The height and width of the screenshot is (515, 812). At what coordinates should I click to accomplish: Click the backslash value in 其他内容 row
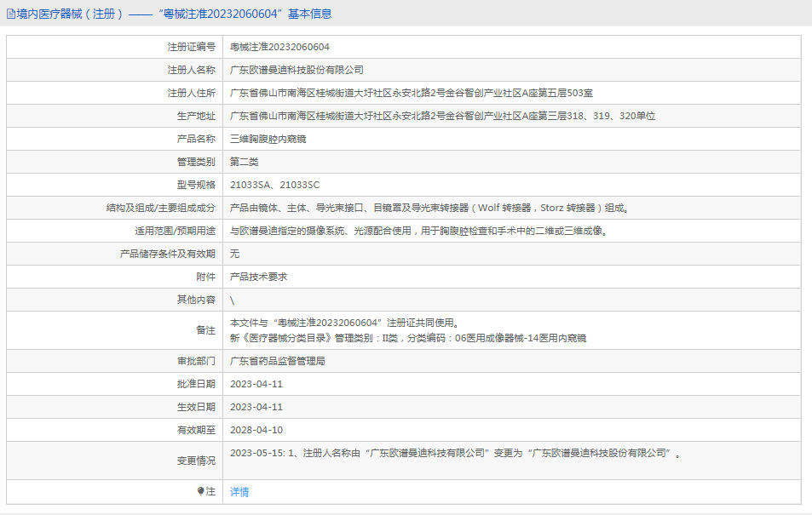pyautogui.click(x=232, y=300)
